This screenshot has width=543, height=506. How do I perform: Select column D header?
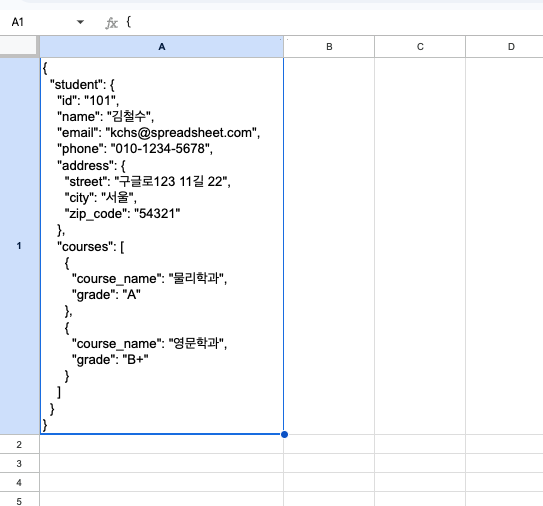(505, 47)
